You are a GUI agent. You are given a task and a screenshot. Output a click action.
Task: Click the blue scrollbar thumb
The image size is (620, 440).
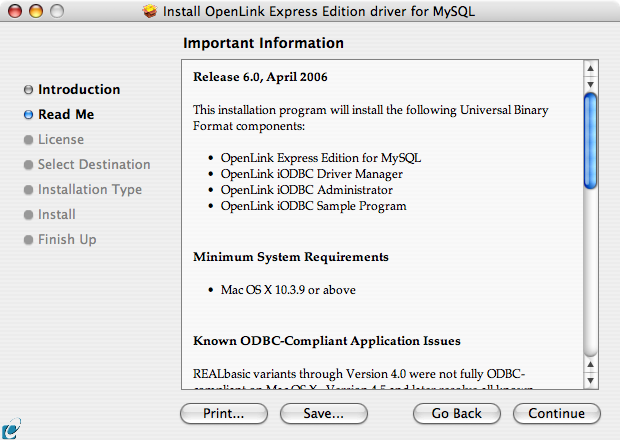(590, 141)
